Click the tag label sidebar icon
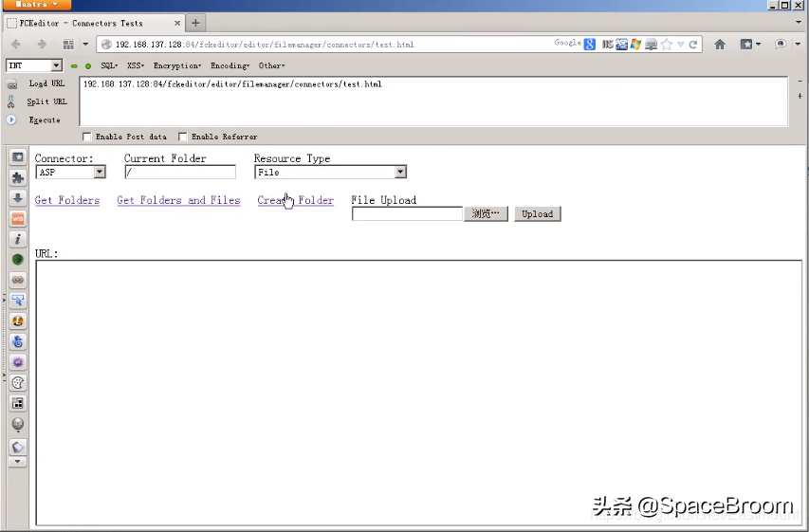Image resolution: width=809 pixels, height=532 pixels. click(x=18, y=447)
